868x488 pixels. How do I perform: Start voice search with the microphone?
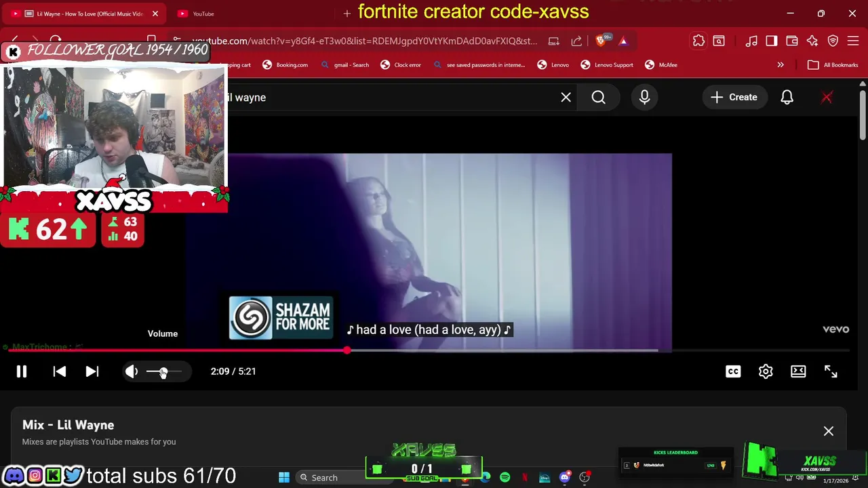[644, 98]
